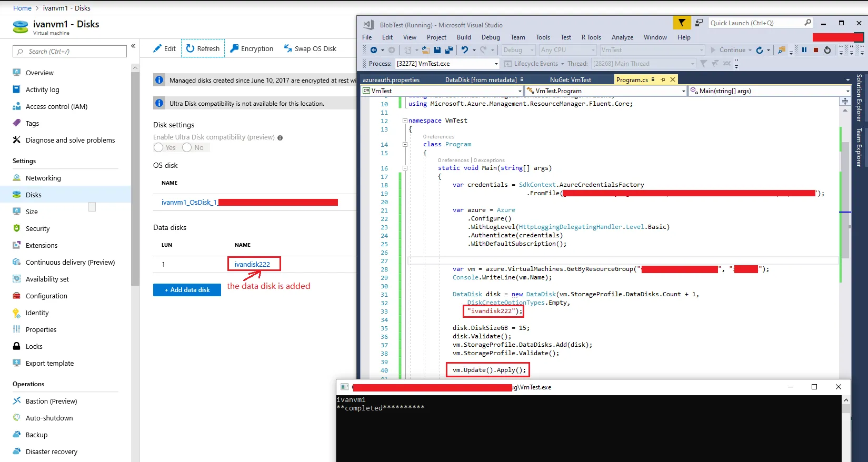Click the Locks padlock icon
The width and height of the screenshot is (868, 462).
[x=17, y=346]
